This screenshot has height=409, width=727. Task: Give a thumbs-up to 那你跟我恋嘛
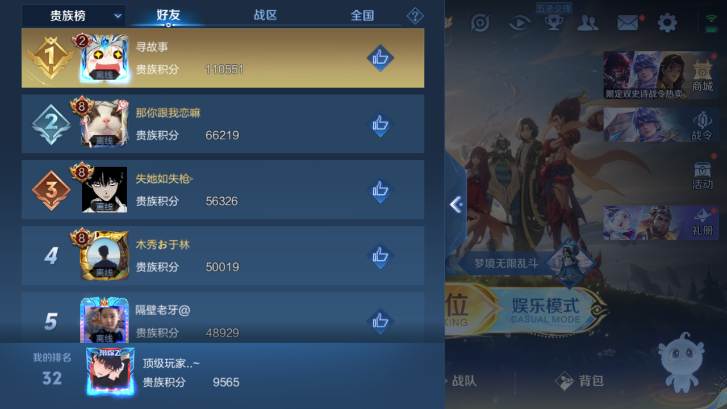[380, 124]
